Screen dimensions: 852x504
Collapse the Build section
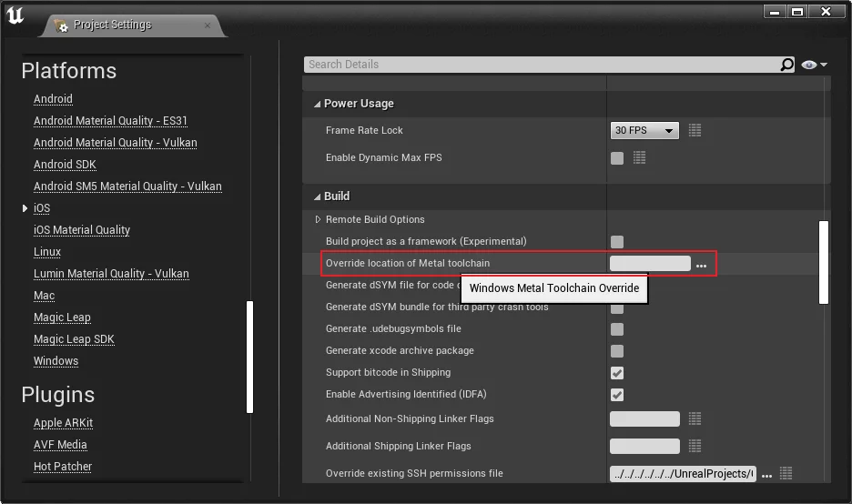[x=318, y=197]
